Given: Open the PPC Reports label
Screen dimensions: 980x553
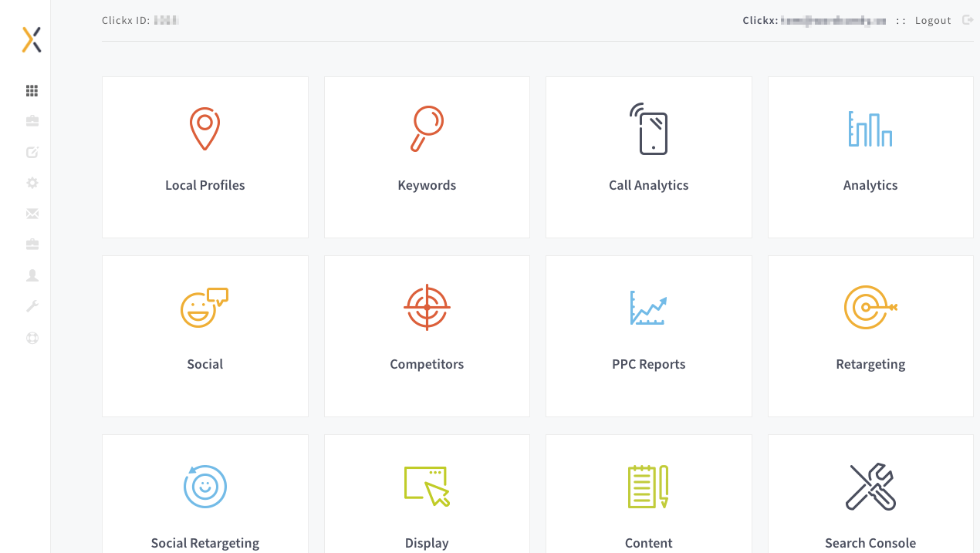Looking at the screenshot, I should tap(648, 364).
